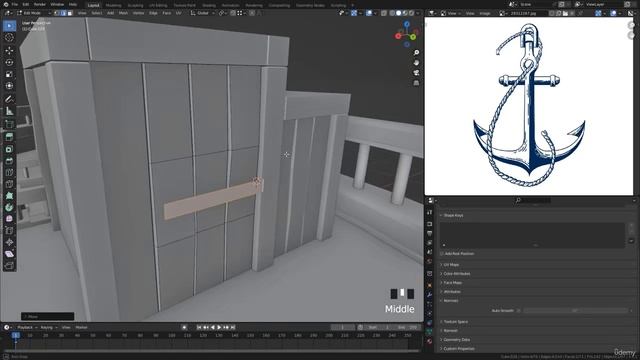Expand the Face Maps panel
The image size is (640, 360).
click(x=452, y=282)
